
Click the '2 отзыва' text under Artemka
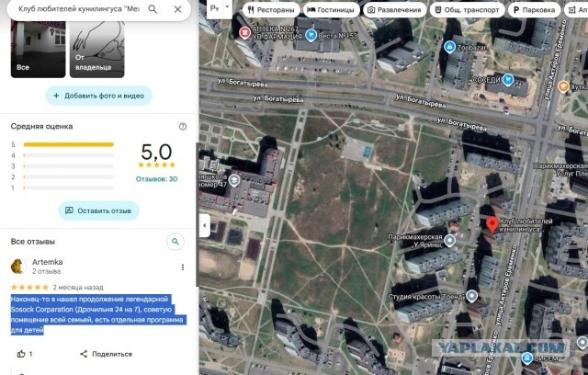(47, 271)
